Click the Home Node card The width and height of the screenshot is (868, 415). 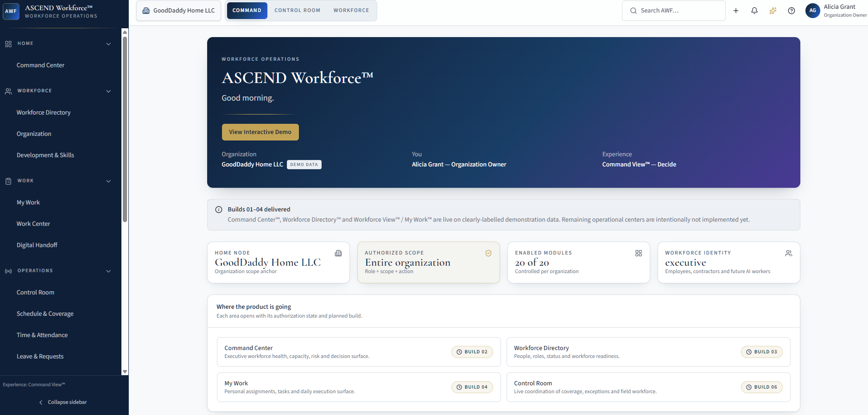(279, 262)
